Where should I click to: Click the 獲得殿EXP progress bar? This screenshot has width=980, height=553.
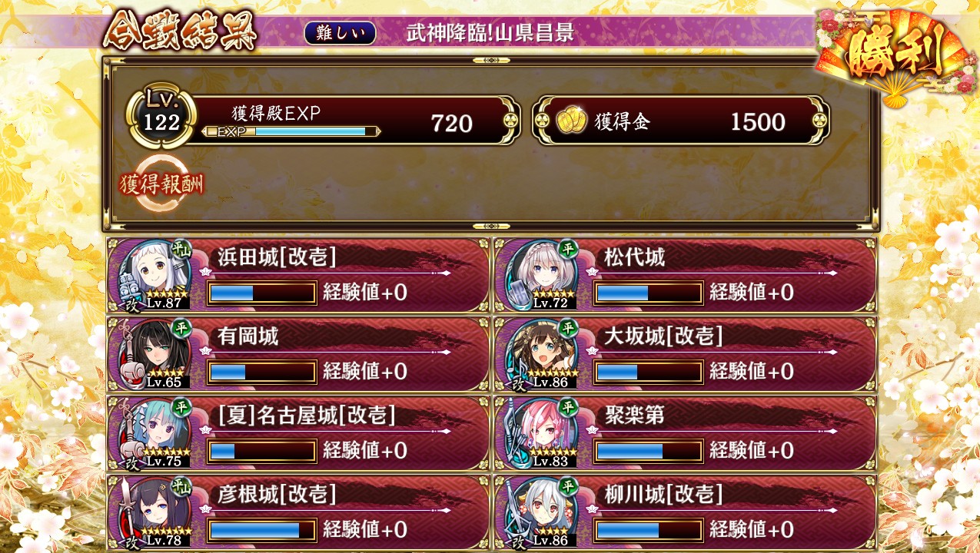(291, 131)
